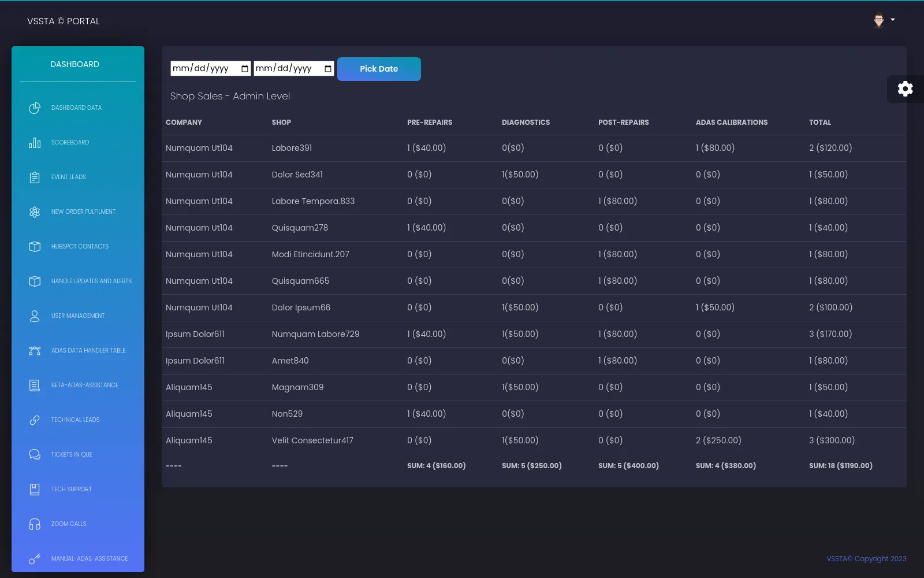Open the second date calendar picker
Image resolution: width=924 pixels, height=578 pixels.
pos(328,69)
